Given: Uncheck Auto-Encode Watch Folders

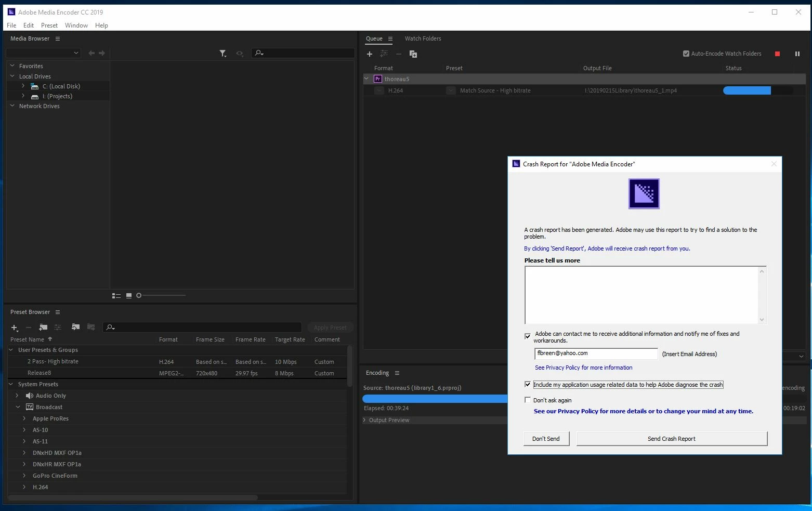Looking at the screenshot, I should click(x=686, y=54).
